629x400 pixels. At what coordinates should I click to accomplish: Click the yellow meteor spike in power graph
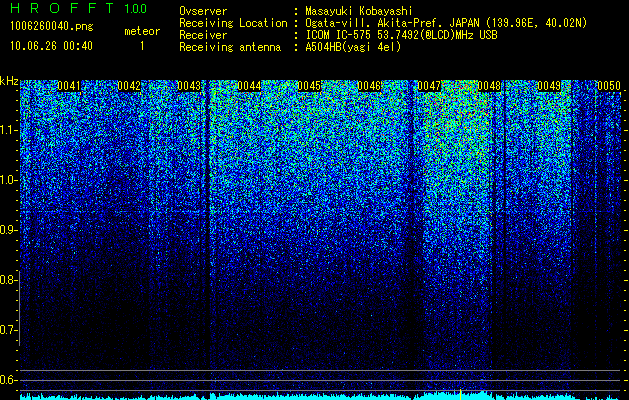[461, 394]
